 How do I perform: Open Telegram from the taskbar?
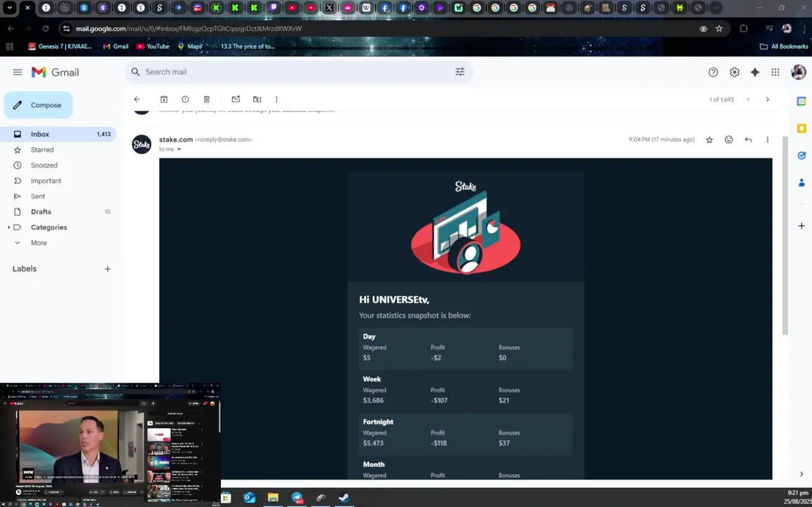pos(297,498)
